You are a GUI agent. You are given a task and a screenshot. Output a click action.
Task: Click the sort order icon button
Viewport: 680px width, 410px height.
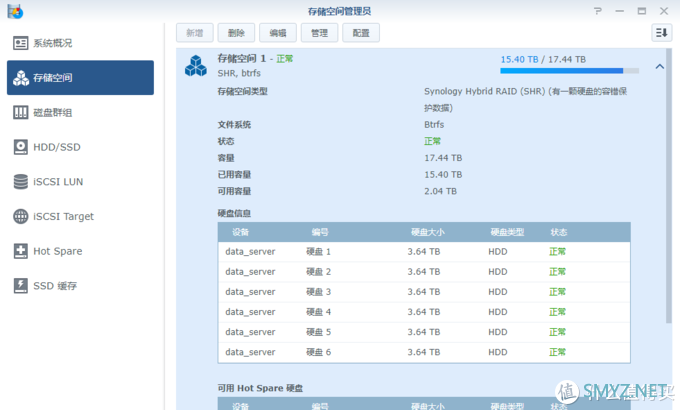pos(662,33)
